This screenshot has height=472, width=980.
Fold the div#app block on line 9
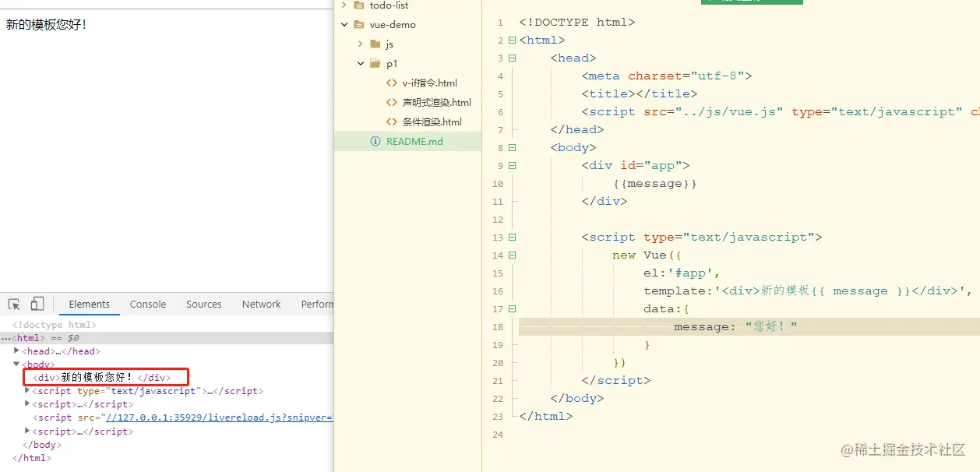pyautogui.click(x=512, y=165)
